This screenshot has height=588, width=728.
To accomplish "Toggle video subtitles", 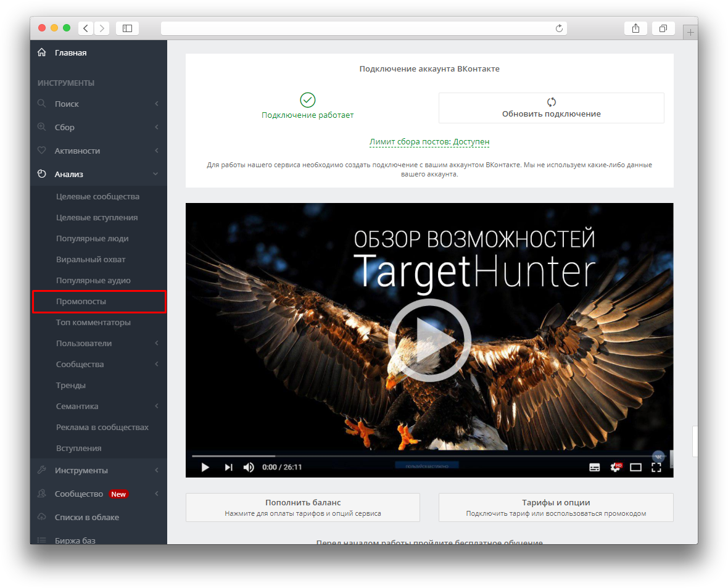I will click(594, 467).
